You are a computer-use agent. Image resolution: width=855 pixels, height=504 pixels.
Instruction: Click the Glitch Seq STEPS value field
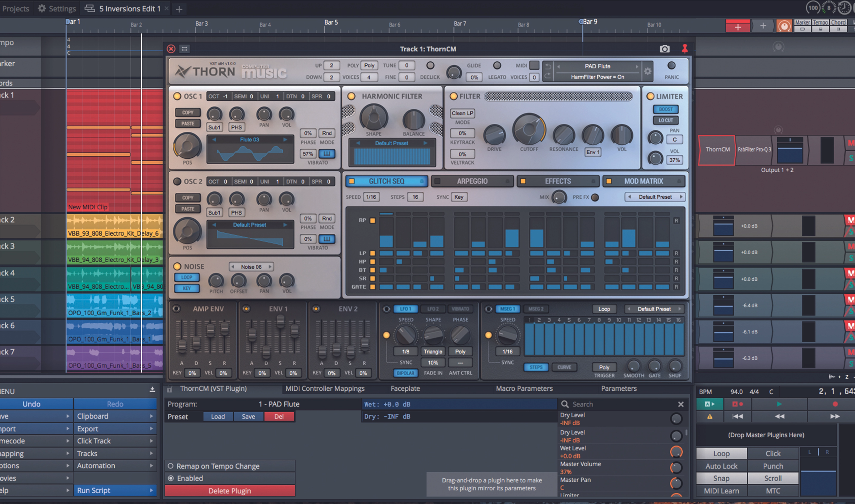tap(415, 197)
